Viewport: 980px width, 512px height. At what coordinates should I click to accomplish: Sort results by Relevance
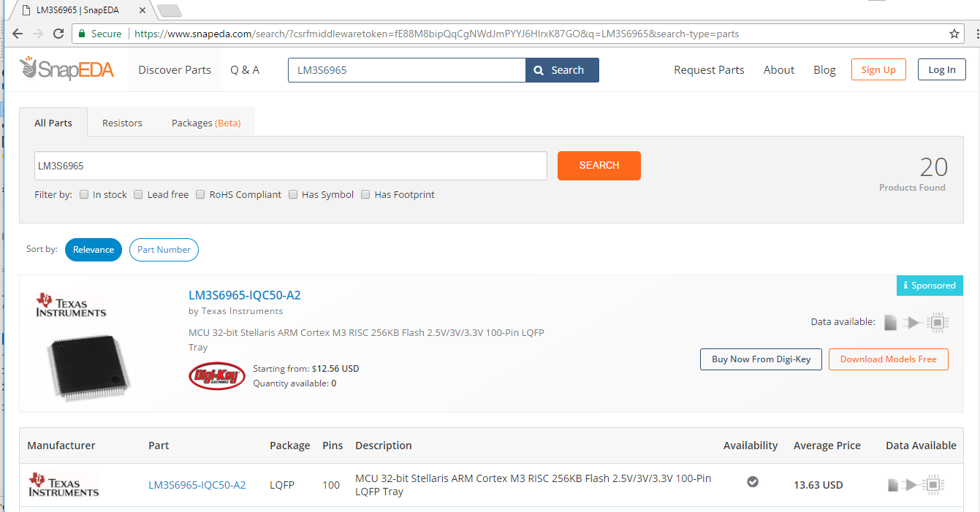(94, 250)
